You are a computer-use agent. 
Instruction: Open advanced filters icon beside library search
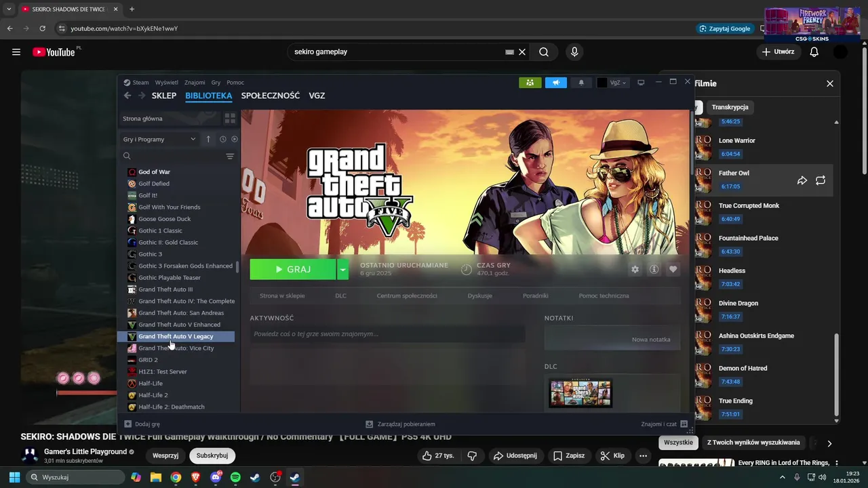coord(230,157)
